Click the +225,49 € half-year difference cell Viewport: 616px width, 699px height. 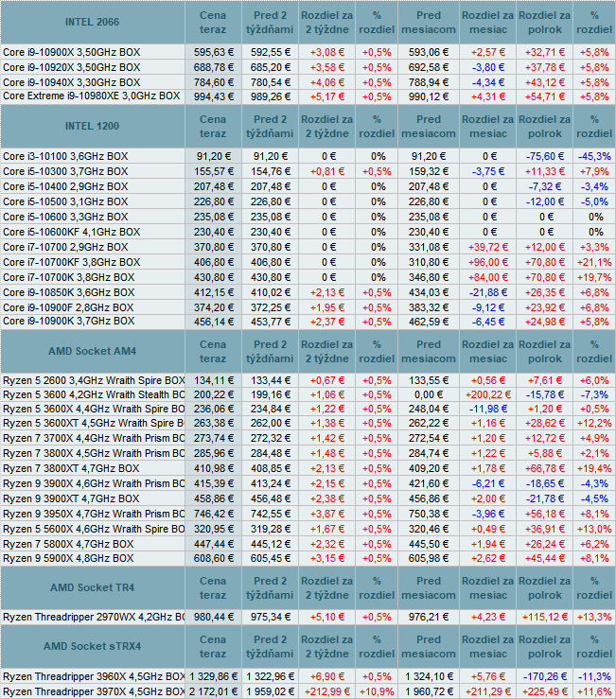click(x=545, y=691)
